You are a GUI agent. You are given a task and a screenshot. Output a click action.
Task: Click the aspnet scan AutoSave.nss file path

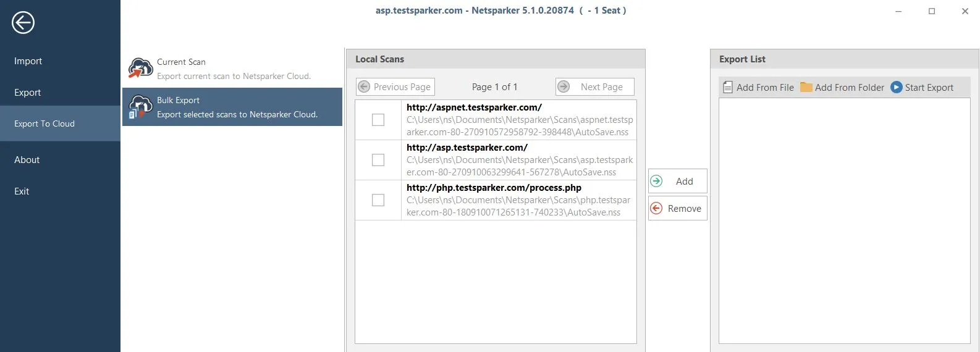coord(520,126)
